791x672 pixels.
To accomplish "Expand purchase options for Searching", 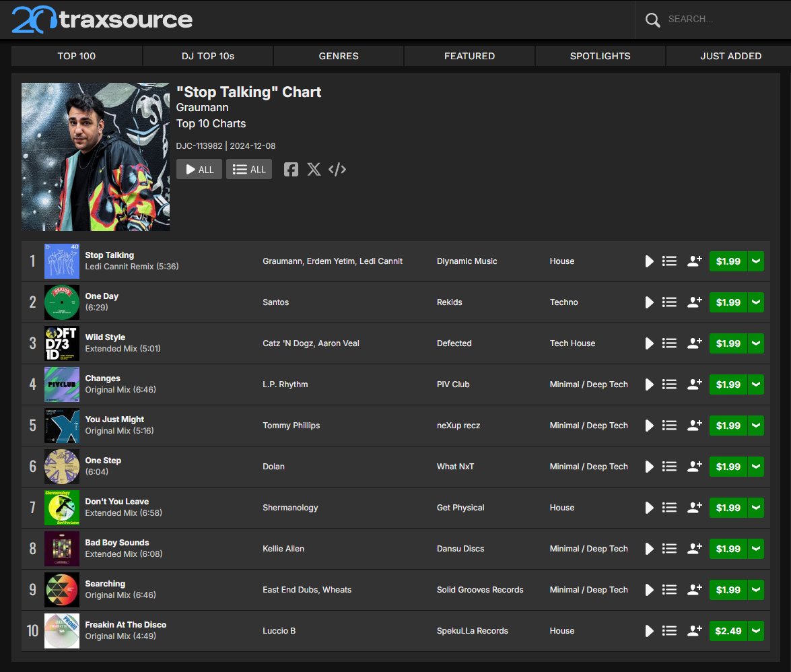I will pyautogui.click(x=756, y=590).
